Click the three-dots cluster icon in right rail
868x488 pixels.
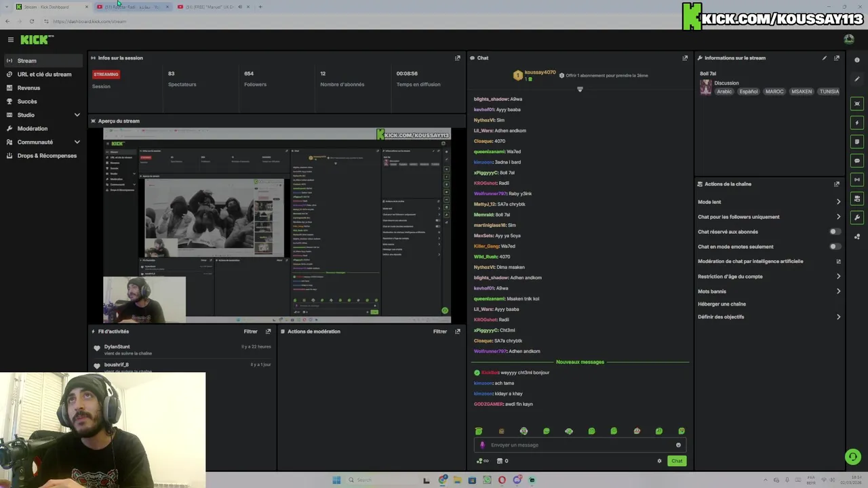tap(857, 237)
